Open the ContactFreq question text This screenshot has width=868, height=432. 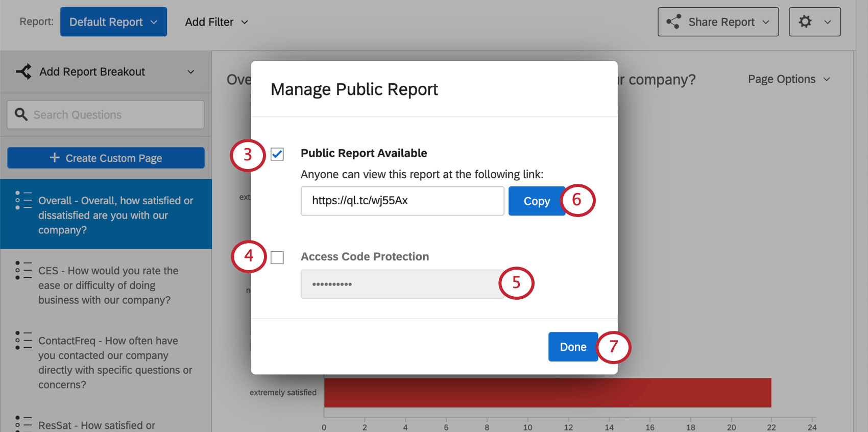[x=115, y=363]
